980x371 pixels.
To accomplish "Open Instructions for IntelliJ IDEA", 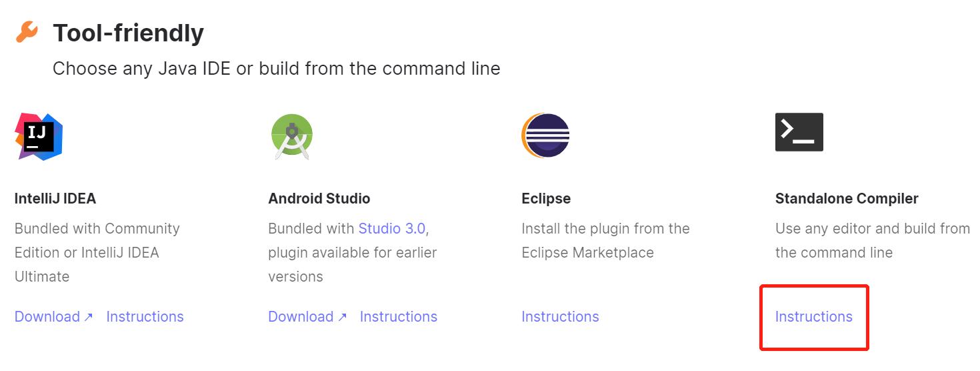I will point(145,316).
